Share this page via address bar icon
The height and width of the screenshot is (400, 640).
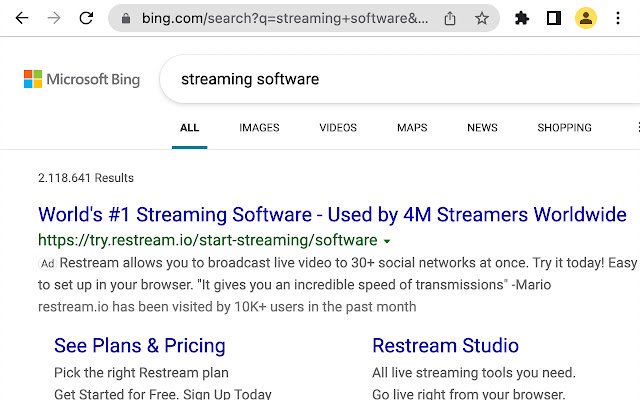click(450, 18)
